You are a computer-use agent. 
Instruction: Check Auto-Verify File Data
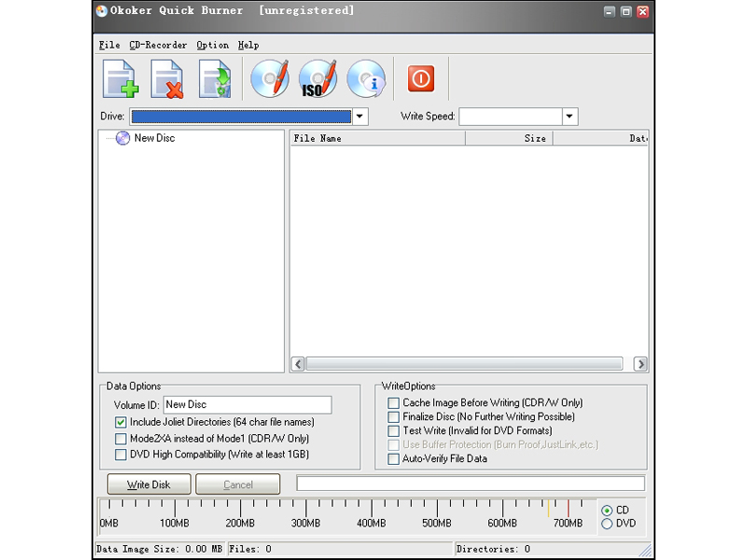pyautogui.click(x=393, y=459)
